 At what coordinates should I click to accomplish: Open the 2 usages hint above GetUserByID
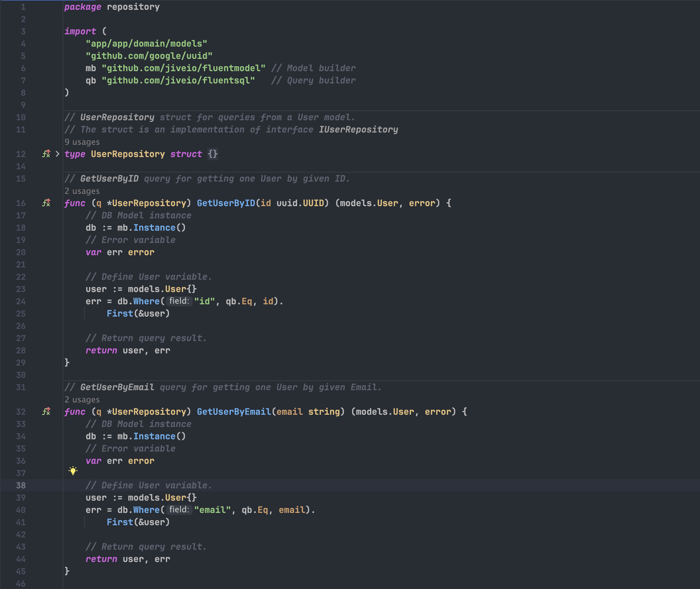coord(82,191)
